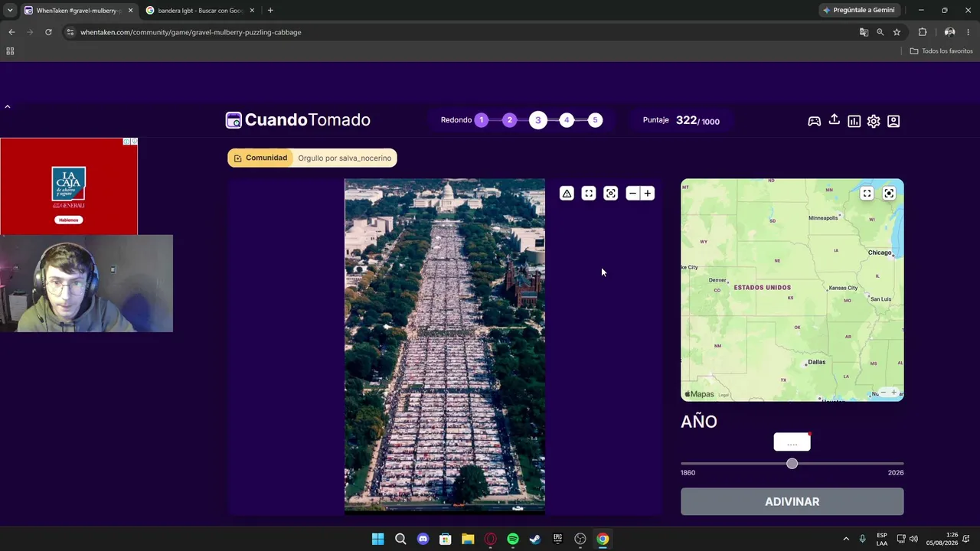The height and width of the screenshot is (551, 980).
Task: Bookmark this page with the star
Action: point(897,32)
